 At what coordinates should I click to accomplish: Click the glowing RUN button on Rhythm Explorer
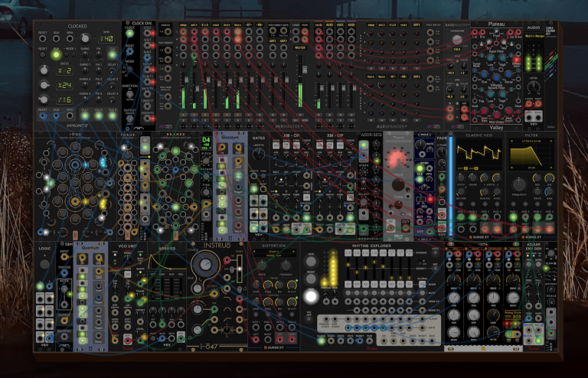click(x=311, y=296)
